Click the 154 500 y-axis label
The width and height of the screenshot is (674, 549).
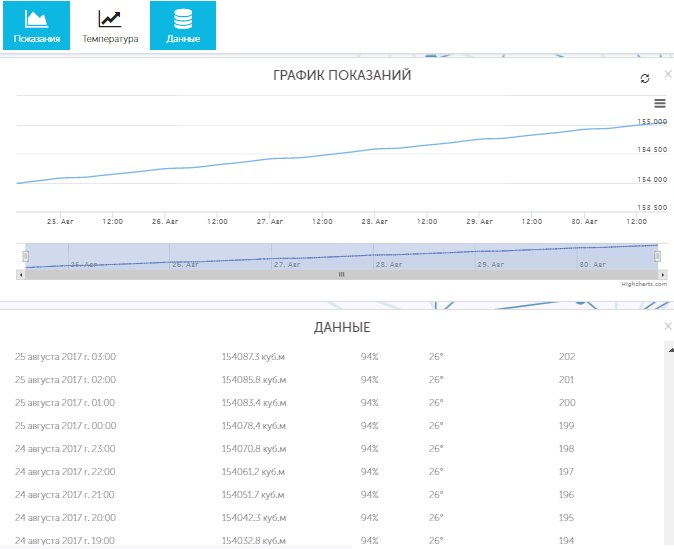pos(652,150)
